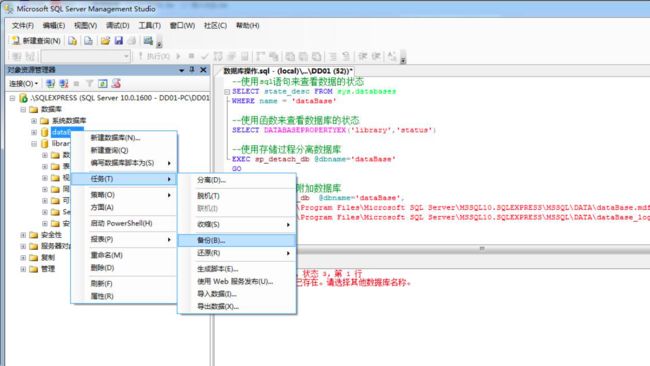This screenshot has width=650, height=366.
Task: Choose 重命名(M) from context menu
Action: 124,255
